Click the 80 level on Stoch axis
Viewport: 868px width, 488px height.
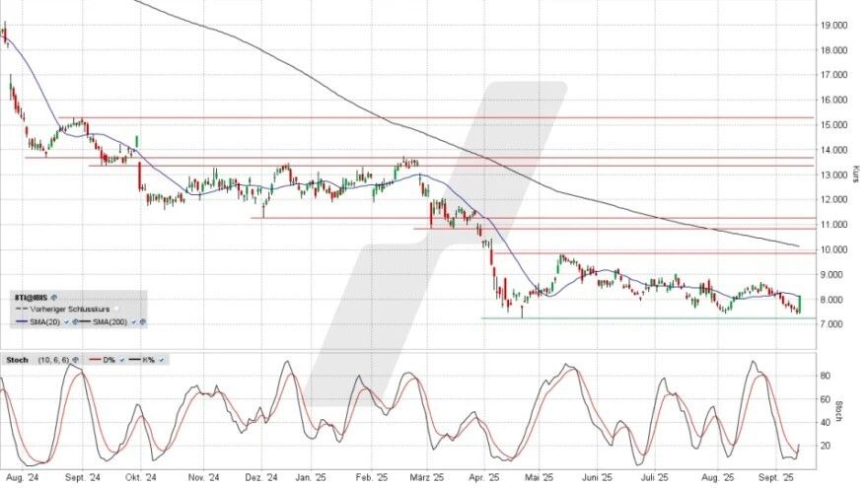click(x=826, y=375)
